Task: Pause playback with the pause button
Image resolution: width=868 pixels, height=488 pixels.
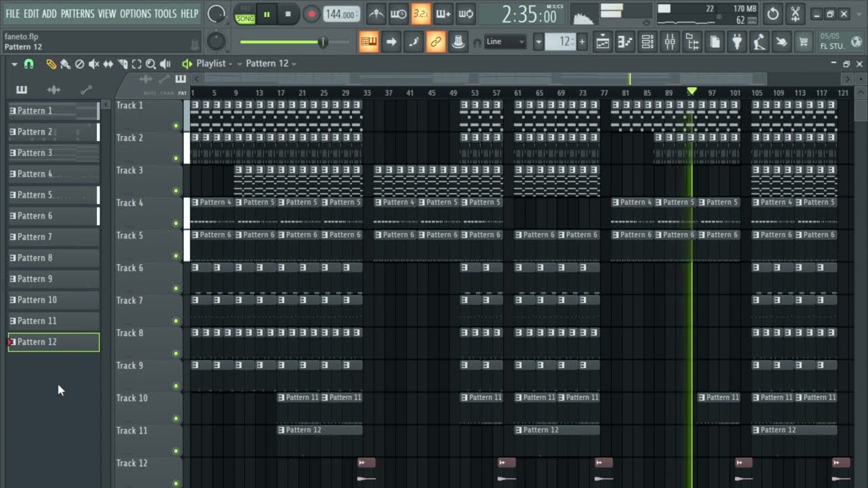Action: pyautogui.click(x=267, y=14)
